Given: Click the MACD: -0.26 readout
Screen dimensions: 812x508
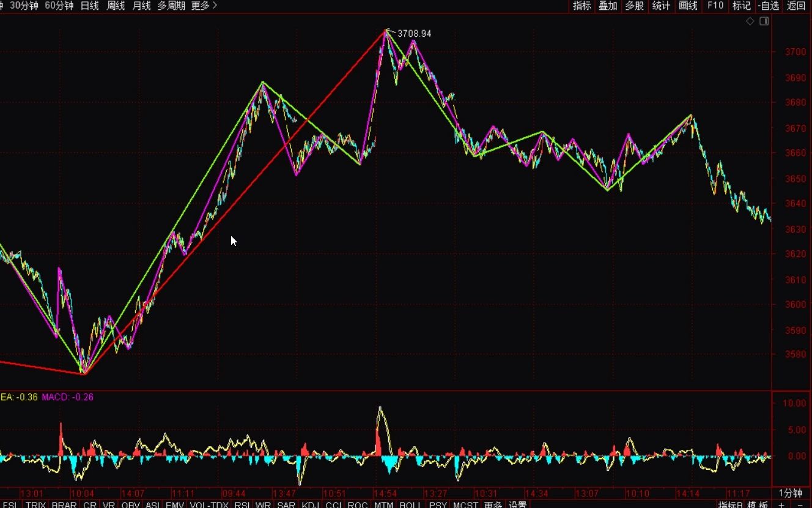Looking at the screenshot, I should [67, 397].
